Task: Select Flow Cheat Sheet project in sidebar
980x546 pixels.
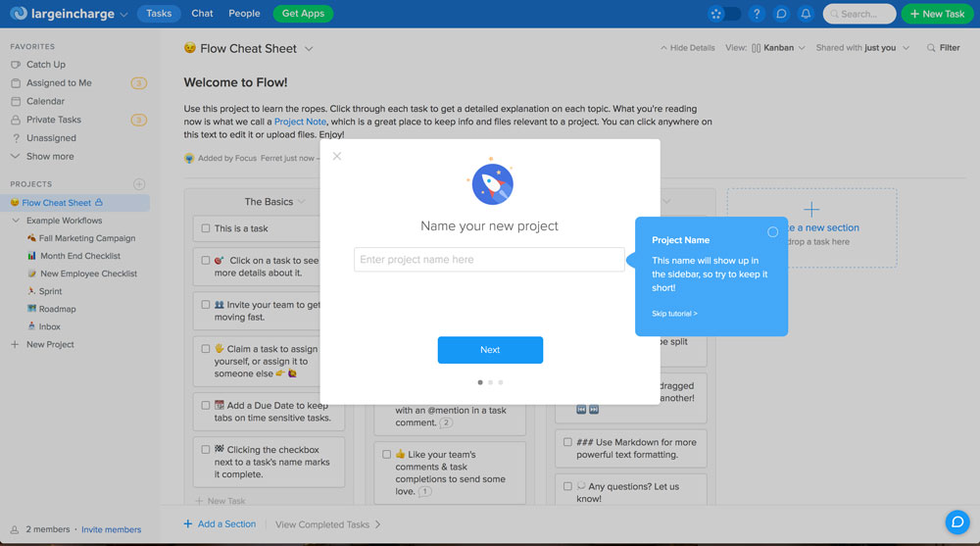Action: click(56, 203)
